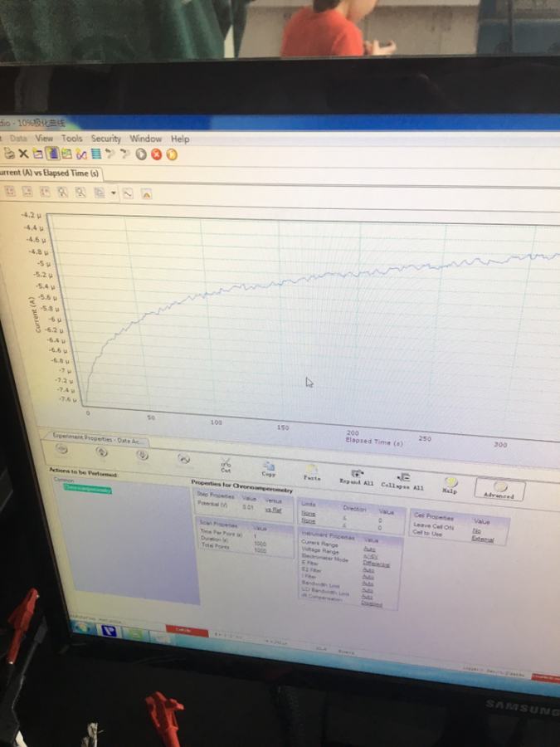Screen dimensions: 560x747
Task: Click the Copy button in properties toolbar
Action: tap(268, 469)
